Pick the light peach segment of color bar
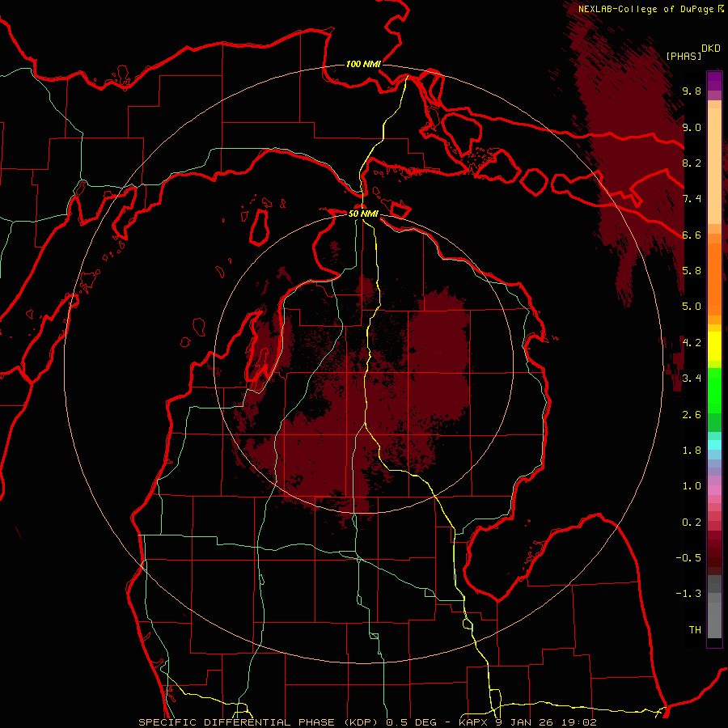Screen dimensions: 728x728 click(714, 166)
